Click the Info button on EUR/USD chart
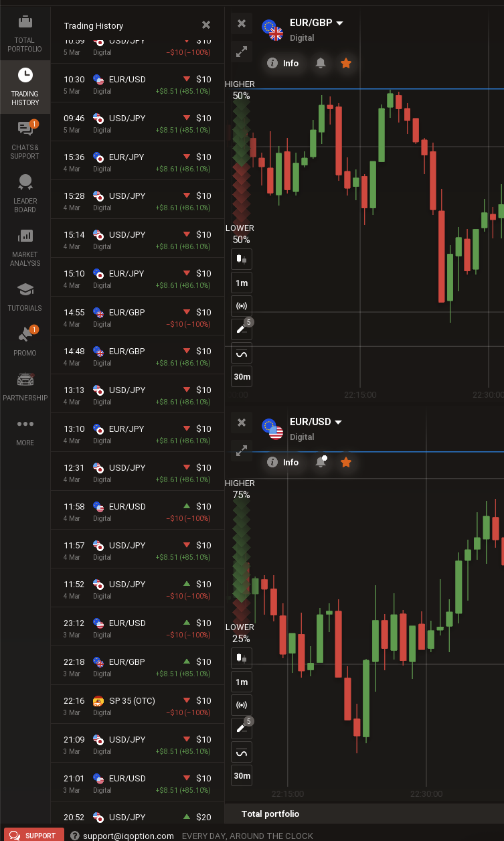The image size is (504, 841). (284, 462)
